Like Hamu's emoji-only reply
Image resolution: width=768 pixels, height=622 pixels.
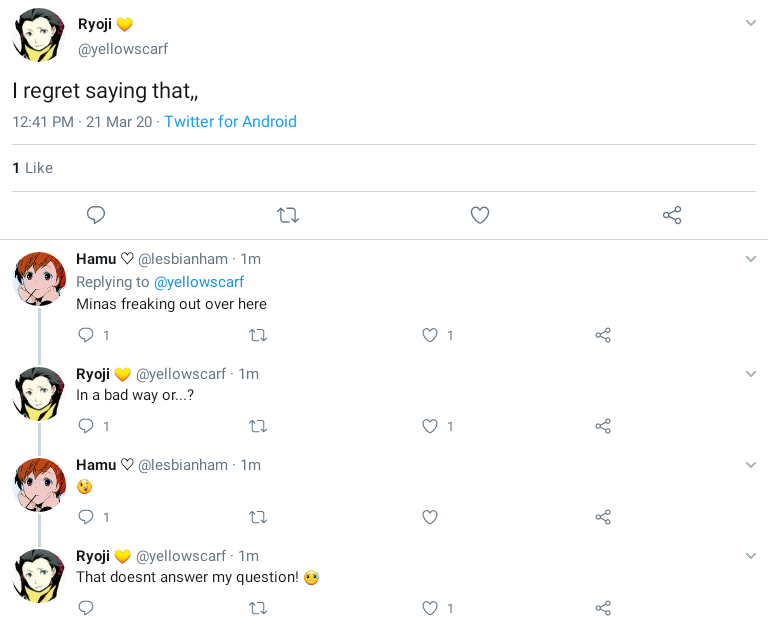(x=430, y=517)
